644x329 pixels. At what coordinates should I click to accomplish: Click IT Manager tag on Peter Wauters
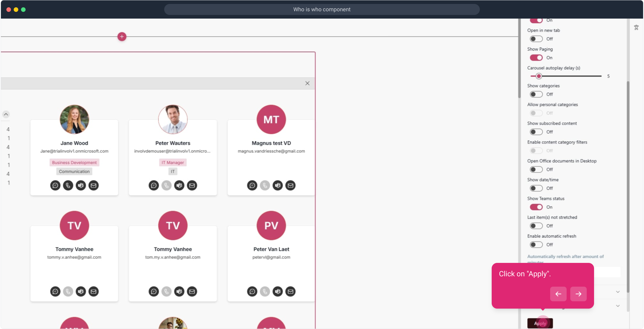(x=173, y=162)
